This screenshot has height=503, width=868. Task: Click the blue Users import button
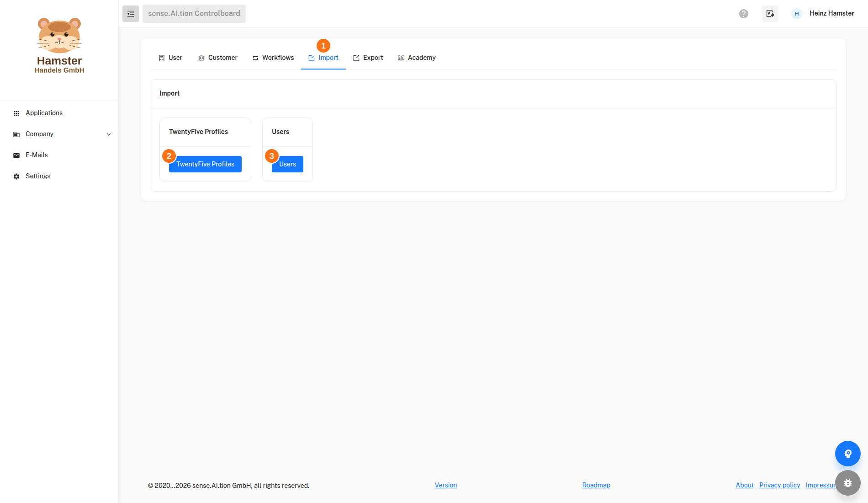[x=287, y=164]
